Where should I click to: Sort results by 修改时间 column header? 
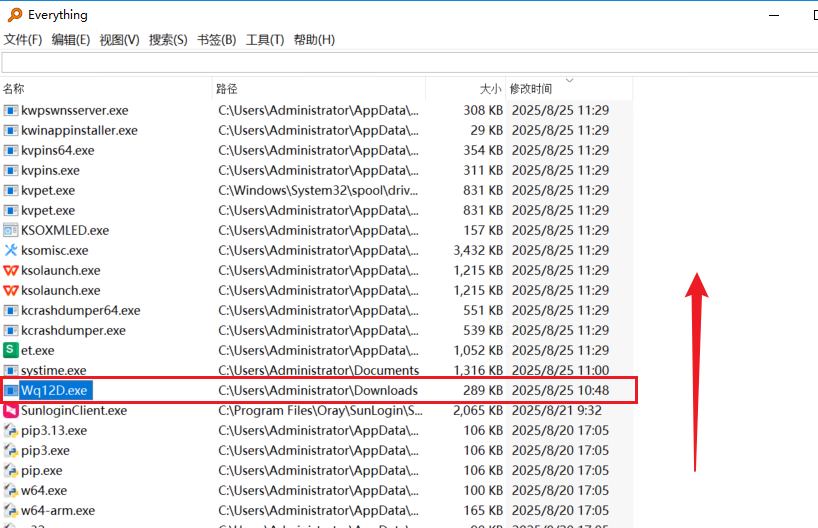[x=530, y=89]
